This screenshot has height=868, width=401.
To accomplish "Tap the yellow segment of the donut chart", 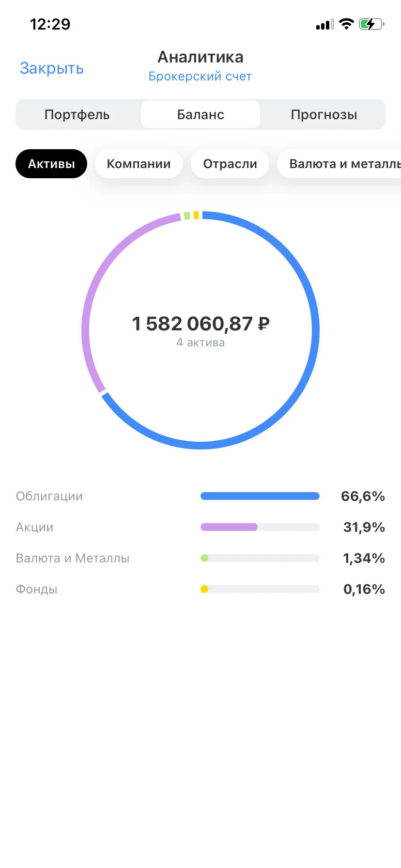I will tap(196, 215).
